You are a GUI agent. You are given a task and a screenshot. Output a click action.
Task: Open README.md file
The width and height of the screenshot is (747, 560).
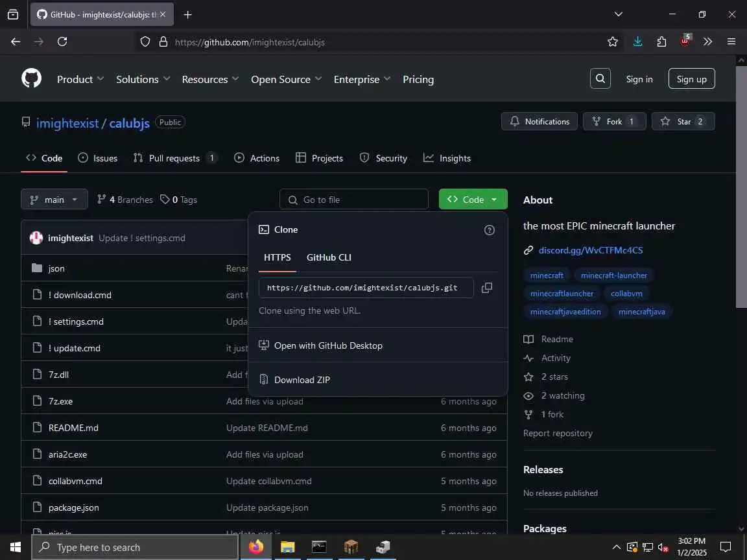(73, 428)
